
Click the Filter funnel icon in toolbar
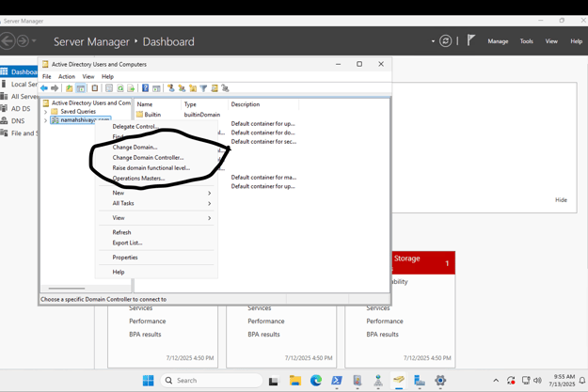coord(203,88)
